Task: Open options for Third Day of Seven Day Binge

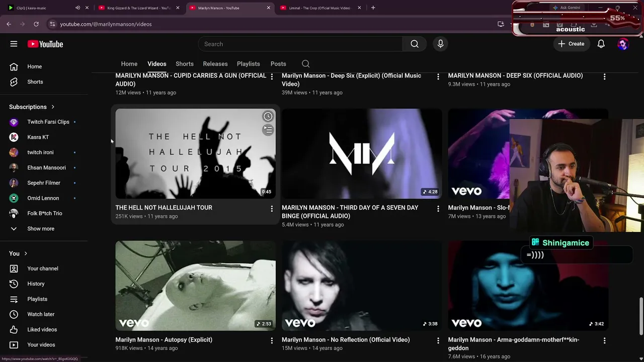Action: (438, 208)
